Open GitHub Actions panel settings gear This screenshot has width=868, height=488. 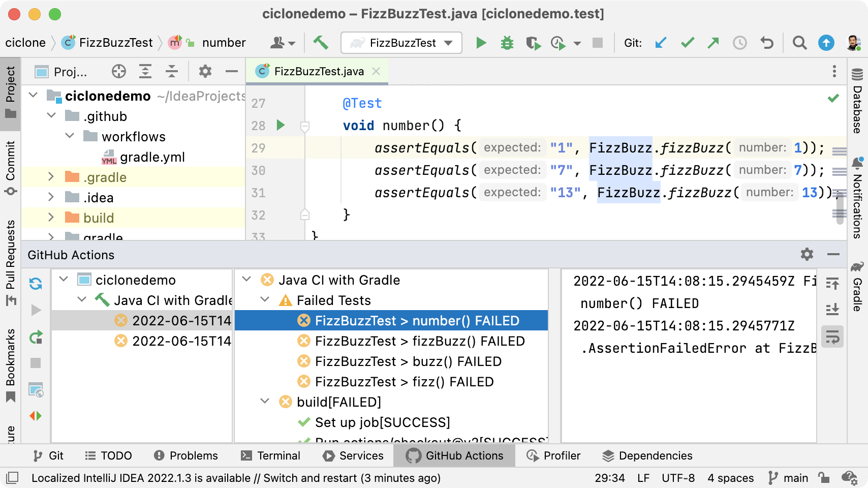click(x=807, y=254)
